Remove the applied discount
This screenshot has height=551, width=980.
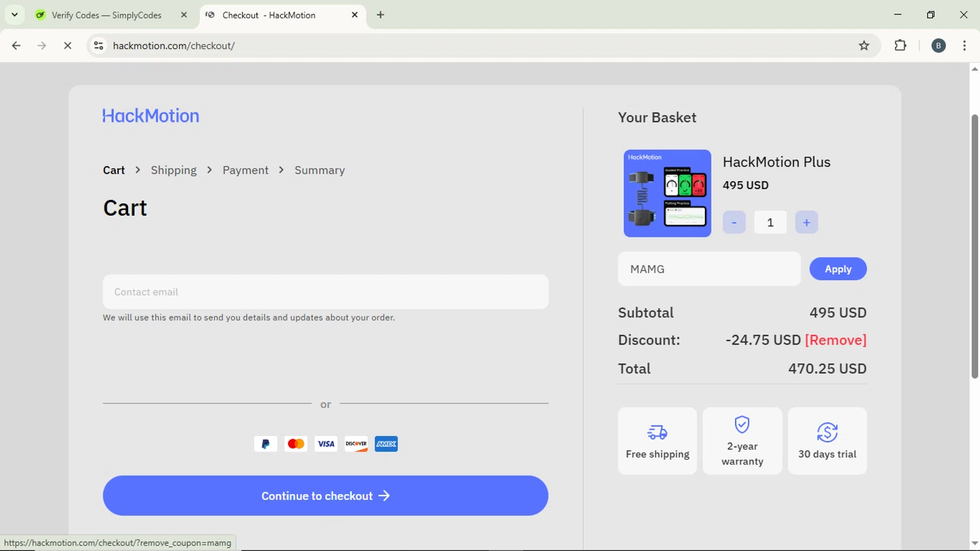(836, 340)
